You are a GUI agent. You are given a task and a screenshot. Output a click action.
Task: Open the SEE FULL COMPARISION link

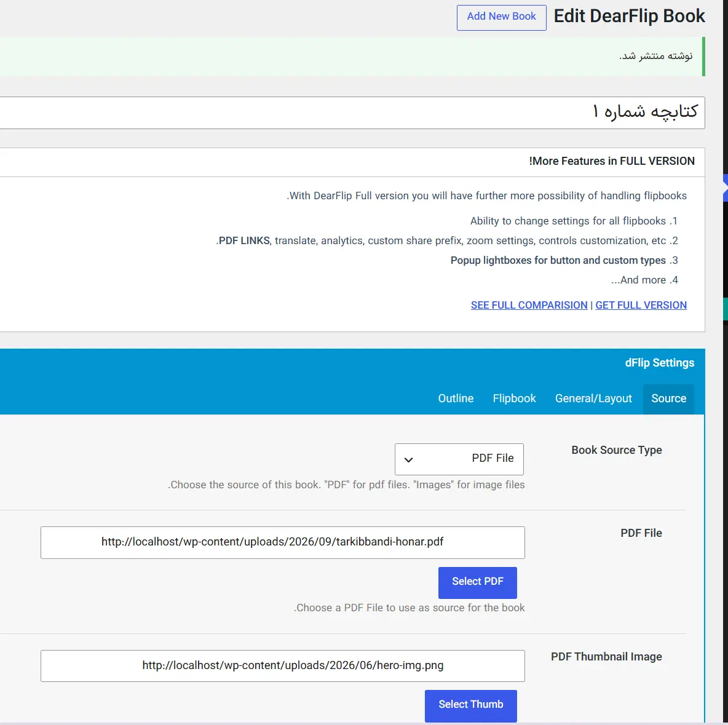(529, 305)
